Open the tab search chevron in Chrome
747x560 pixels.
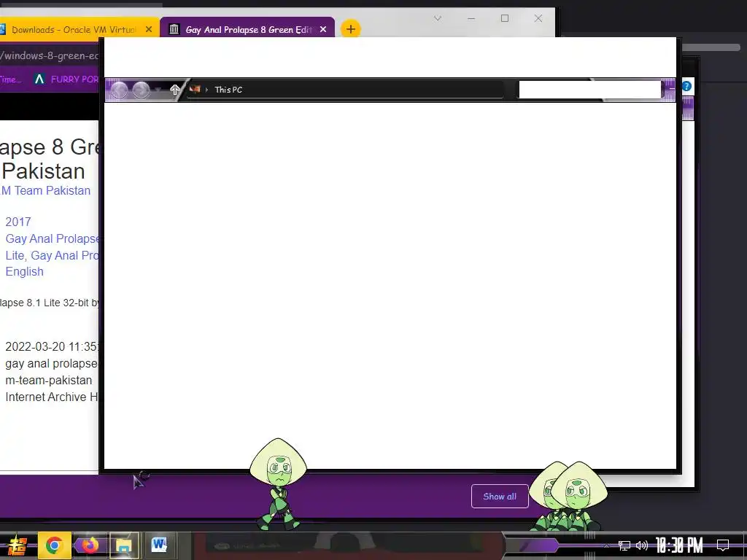coord(438,18)
